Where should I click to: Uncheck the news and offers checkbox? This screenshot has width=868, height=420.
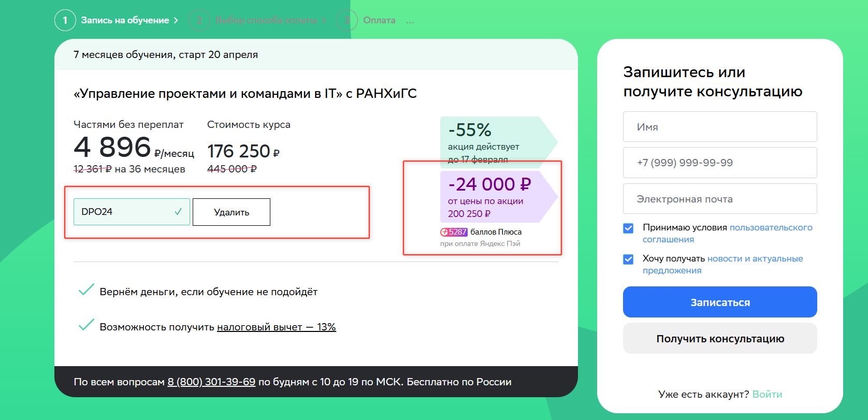coord(628,259)
